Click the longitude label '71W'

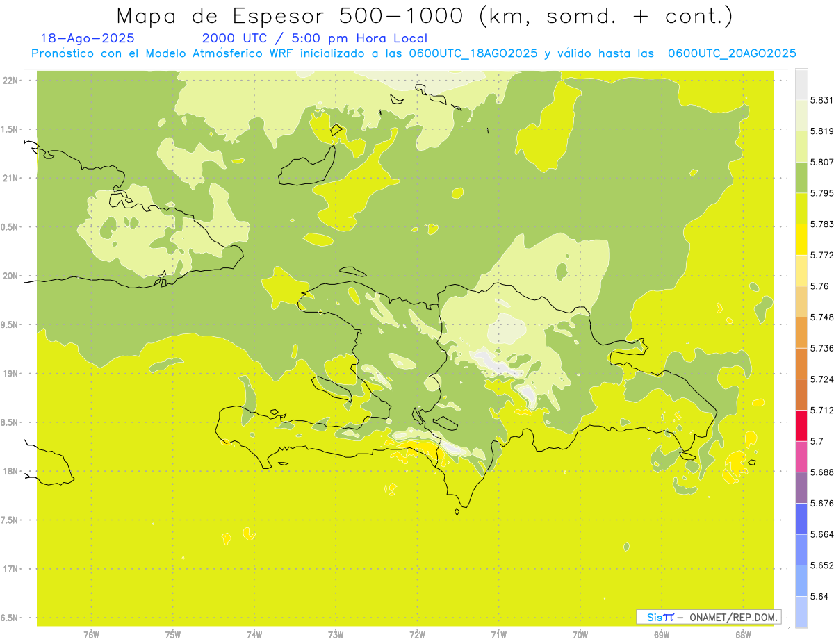point(498,635)
